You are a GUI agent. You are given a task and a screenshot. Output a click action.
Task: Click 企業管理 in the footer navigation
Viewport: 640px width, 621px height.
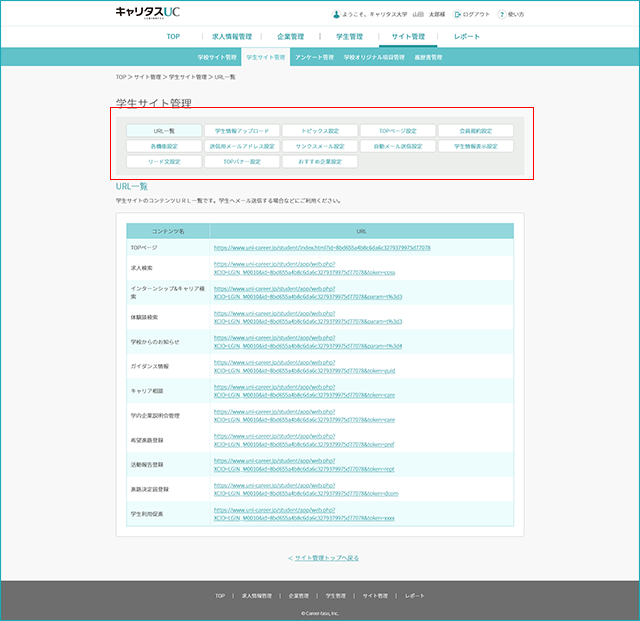(299, 596)
